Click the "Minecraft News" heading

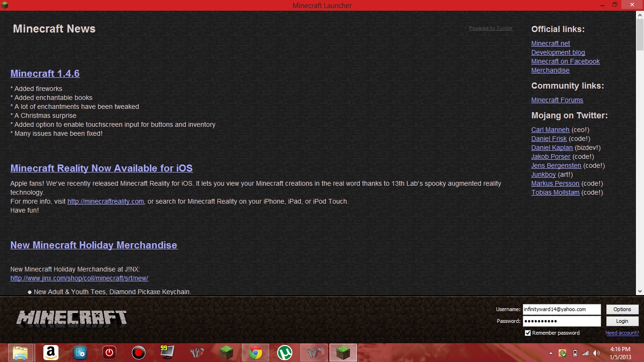(x=54, y=29)
